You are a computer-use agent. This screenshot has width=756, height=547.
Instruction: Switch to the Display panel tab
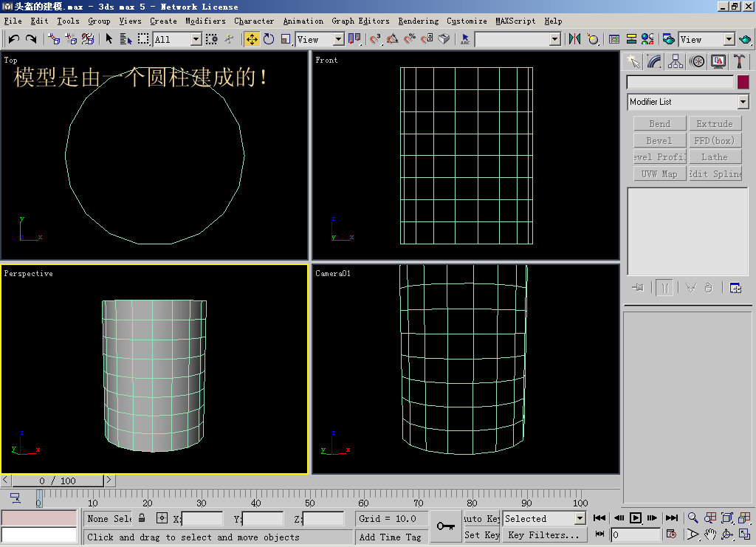[x=718, y=62]
